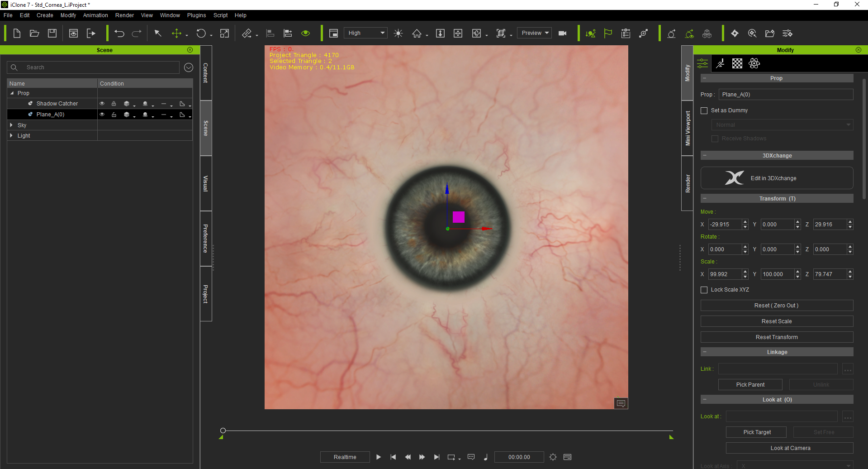The height and width of the screenshot is (469, 868).
Task: Collapse the Linkage section
Action: tap(705, 352)
